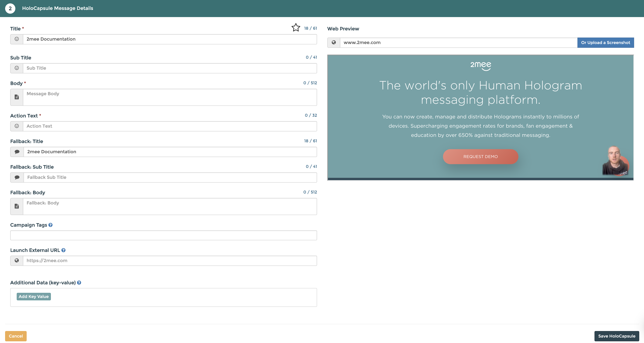Edit the Web Preview URL www.2mee.com

tap(459, 42)
